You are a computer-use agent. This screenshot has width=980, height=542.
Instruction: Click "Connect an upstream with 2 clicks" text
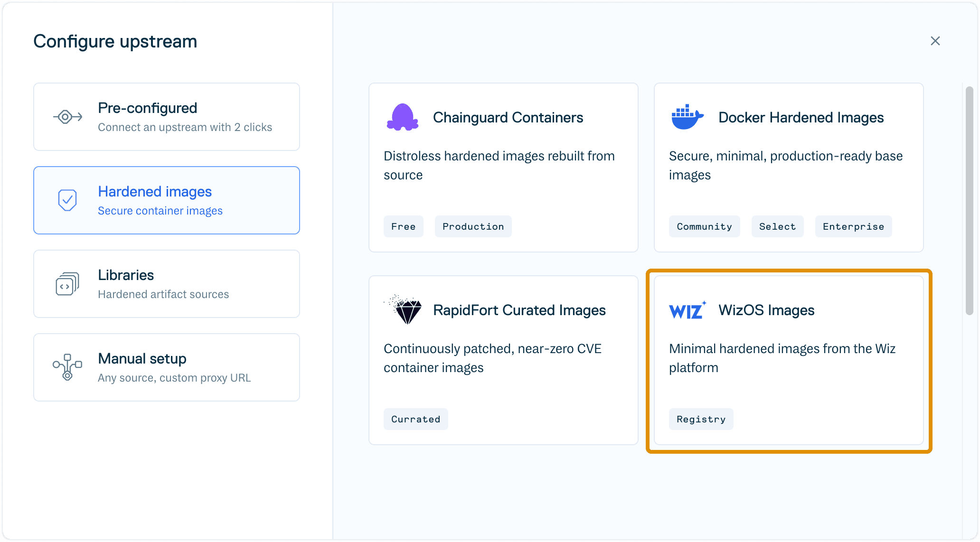[x=185, y=127]
